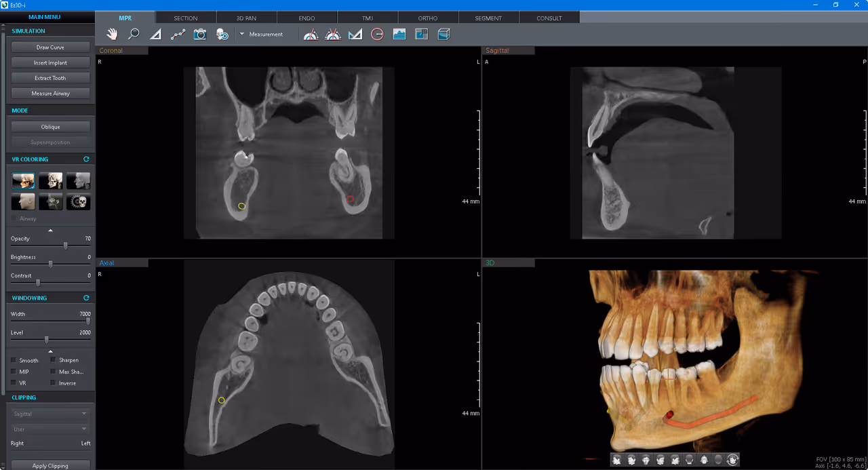Viewport: 868px width, 470px height.
Task: Select the Zoom magnifier tool
Action: (134, 34)
